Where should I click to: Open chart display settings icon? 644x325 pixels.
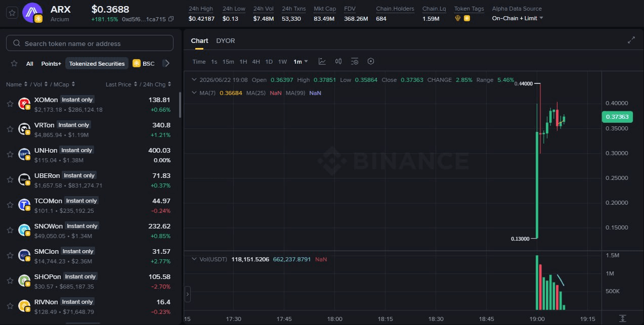coord(355,62)
